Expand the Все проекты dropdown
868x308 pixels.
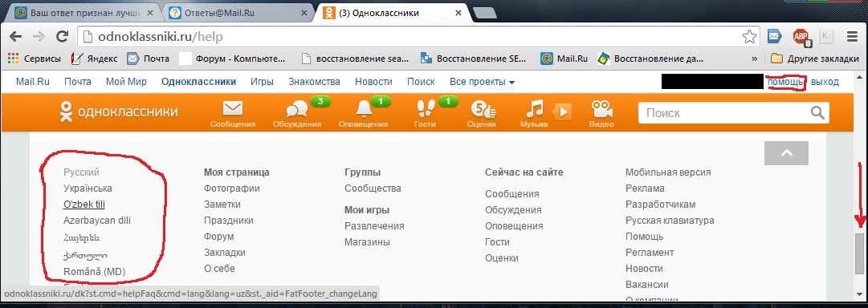tap(482, 82)
